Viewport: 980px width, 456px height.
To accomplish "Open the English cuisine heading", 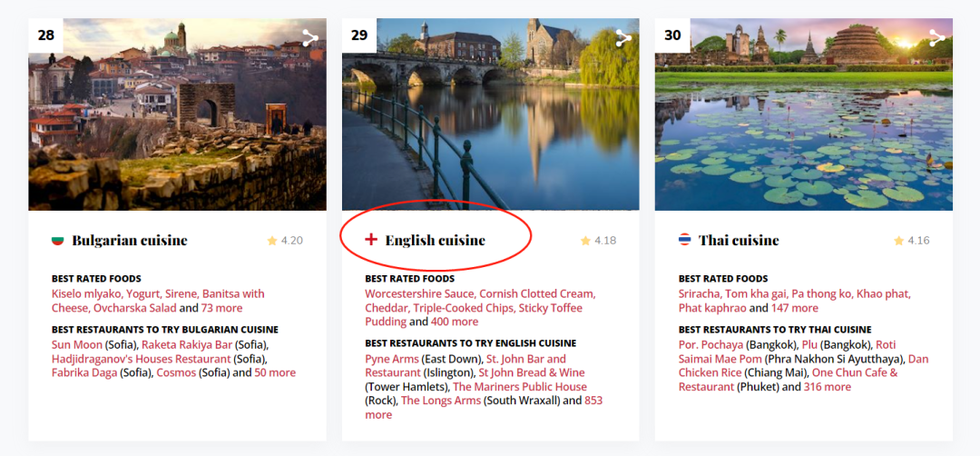I will (435, 240).
